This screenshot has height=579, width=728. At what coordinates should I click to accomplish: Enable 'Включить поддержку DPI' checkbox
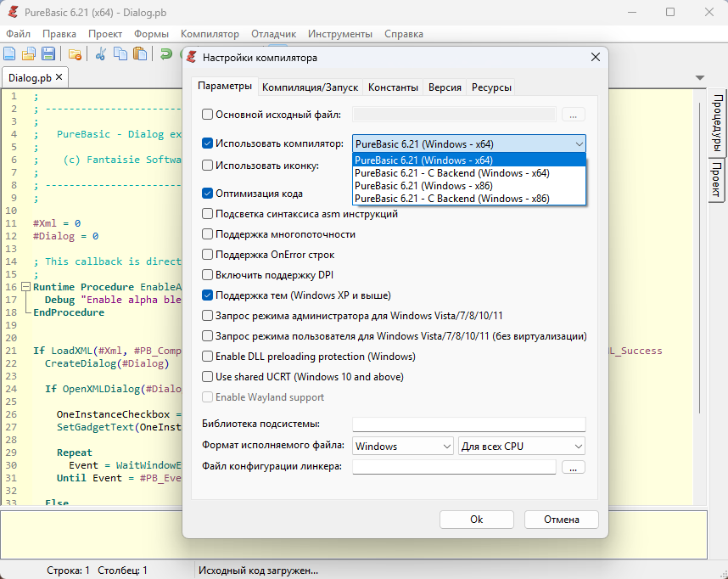[x=208, y=275]
